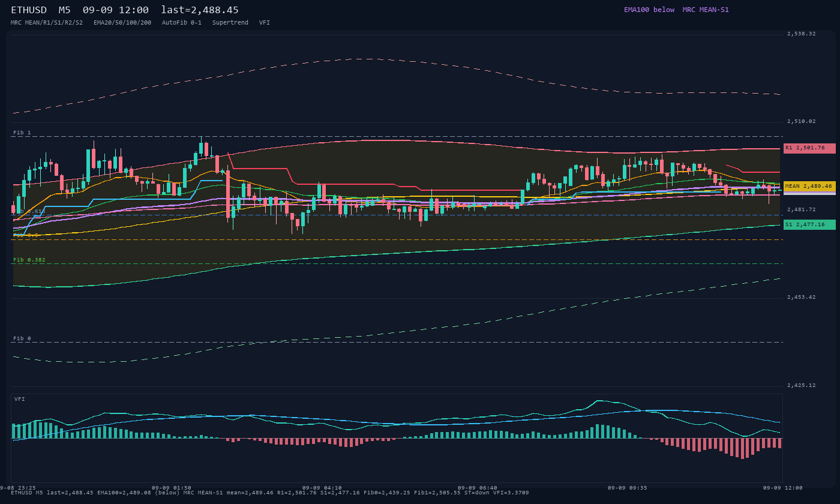This screenshot has height=504, width=840.
Task: Select the ETHUSD symbol title
Action: pos(29,10)
